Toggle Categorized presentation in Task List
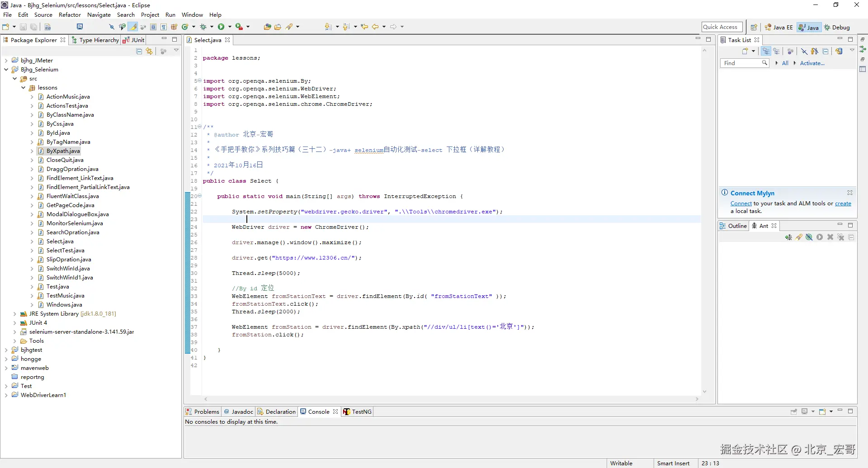Screen dimensions: 868x468 tap(766, 52)
